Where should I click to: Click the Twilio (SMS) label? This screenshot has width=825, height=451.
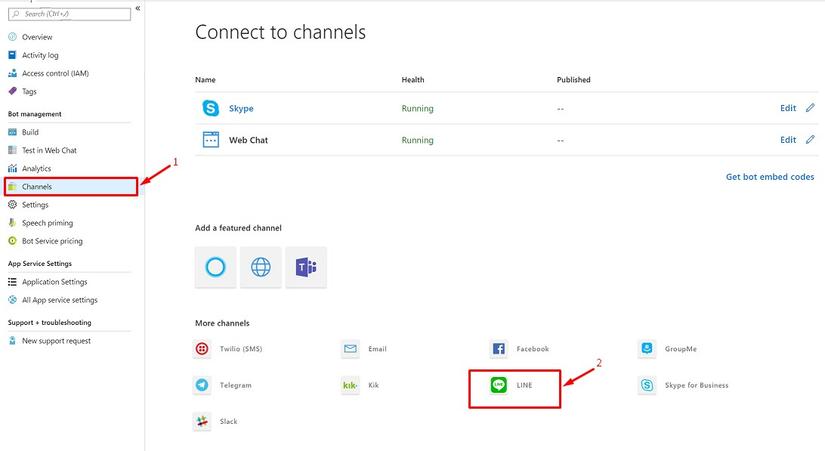coord(240,348)
